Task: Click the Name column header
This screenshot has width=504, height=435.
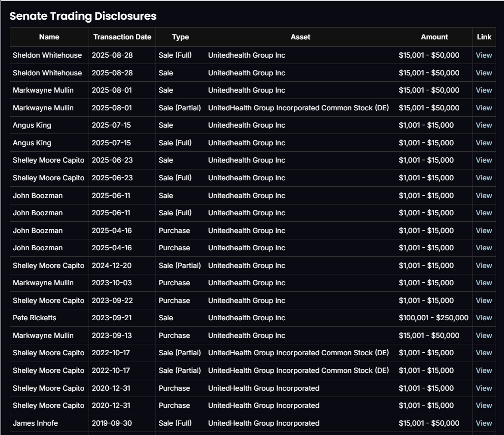Action: [x=49, y=37]
